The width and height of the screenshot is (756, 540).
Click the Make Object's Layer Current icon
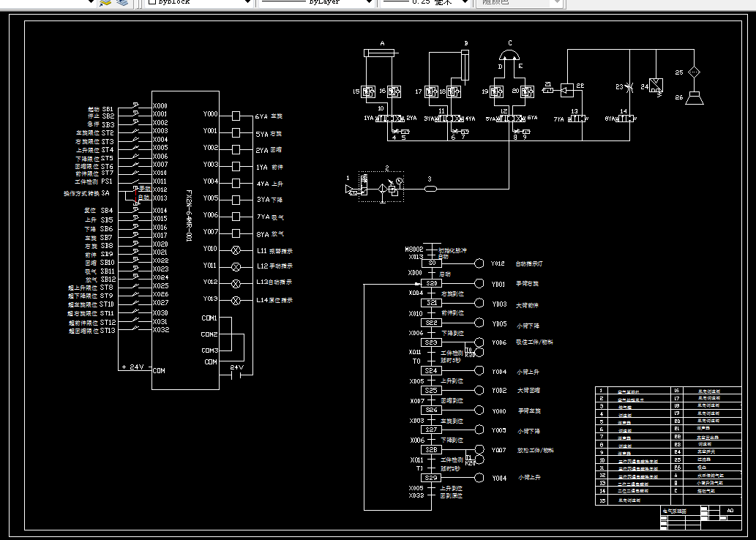click(105, 2)
